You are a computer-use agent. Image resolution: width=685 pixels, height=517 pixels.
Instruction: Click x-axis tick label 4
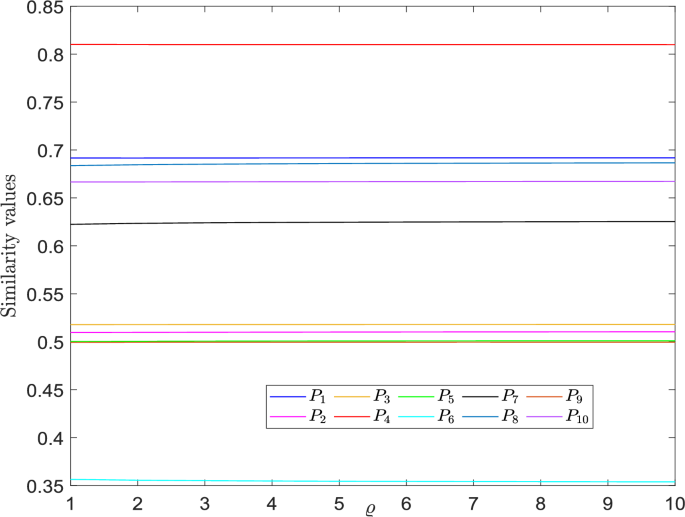tap(272, 504)
